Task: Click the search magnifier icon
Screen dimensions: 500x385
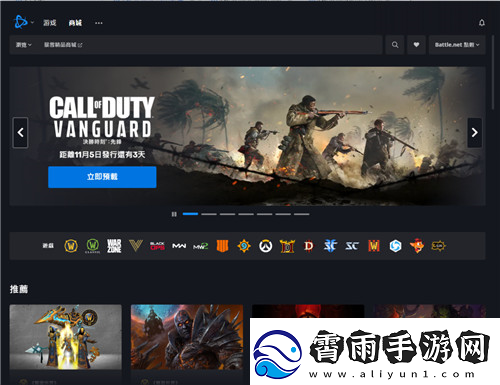Action: coord(395,45)
